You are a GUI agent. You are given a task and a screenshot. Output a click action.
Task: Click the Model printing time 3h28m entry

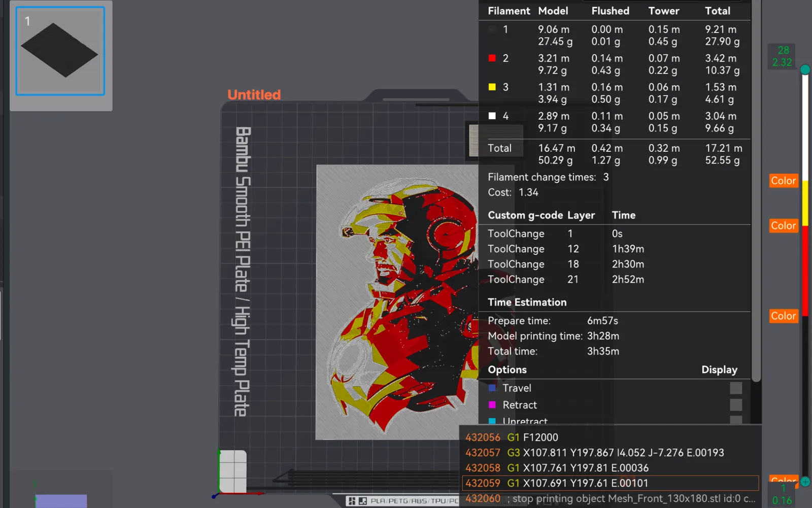point(554,336)
